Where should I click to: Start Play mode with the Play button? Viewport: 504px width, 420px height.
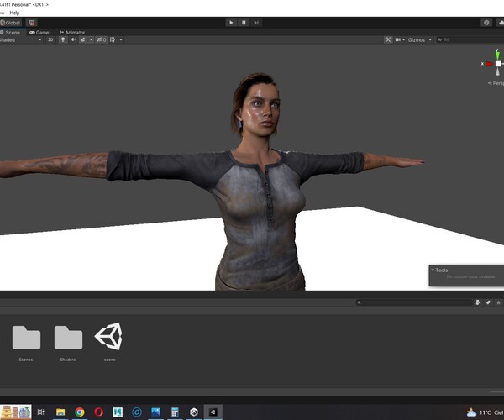pos(231,23)
